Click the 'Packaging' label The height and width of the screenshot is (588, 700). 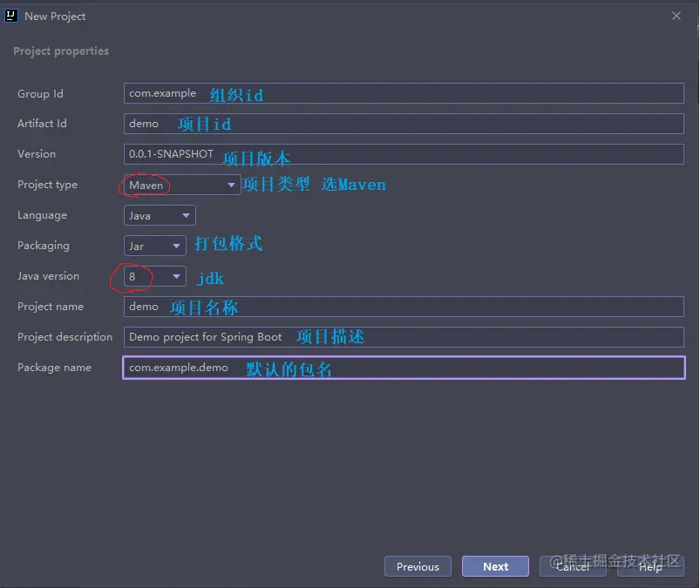(x=44, y=246)
